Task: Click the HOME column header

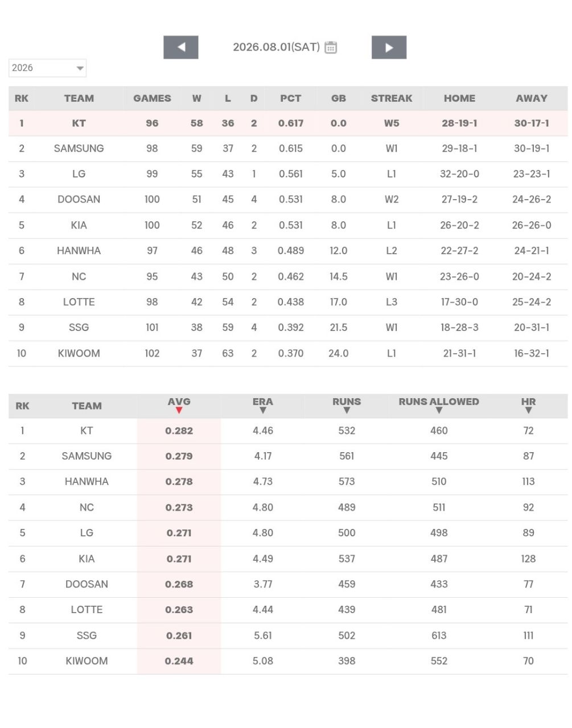Action: (x=459, y=98)
